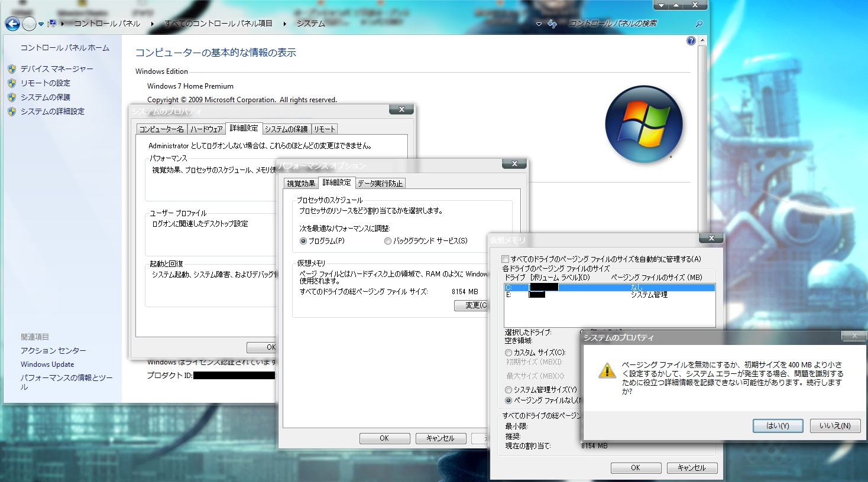The height and width of the screenshot is (482, 868).
Task: Open Help with the blue question mark
Action: click(x=691, y=41)
